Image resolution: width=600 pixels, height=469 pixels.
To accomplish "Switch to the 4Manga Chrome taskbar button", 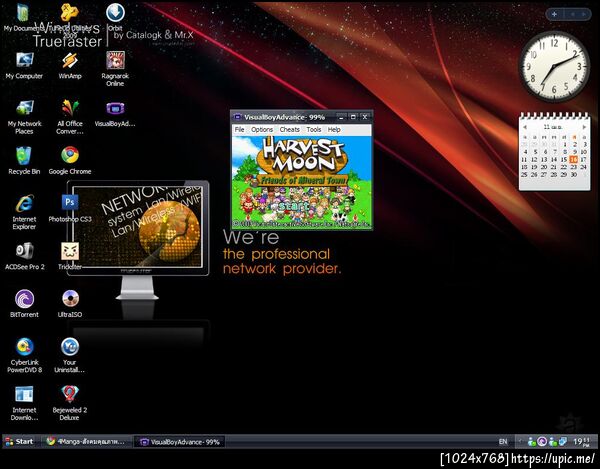I will [86, 441].
